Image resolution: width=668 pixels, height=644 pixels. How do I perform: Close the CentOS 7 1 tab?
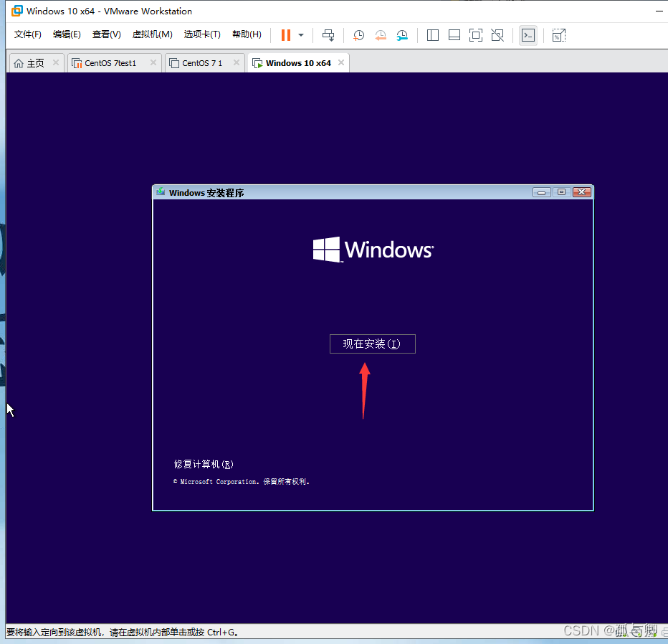tap(237, 62)
